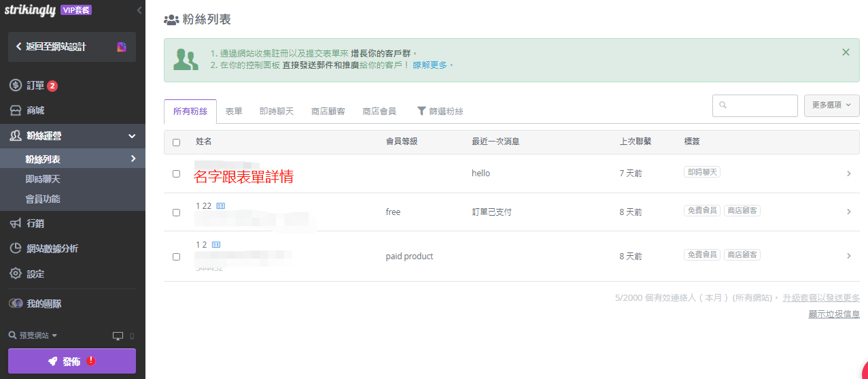This screenshot has width=868, height=379.
Task: Open details arrow for free row
Action: (x=848, y=212)
